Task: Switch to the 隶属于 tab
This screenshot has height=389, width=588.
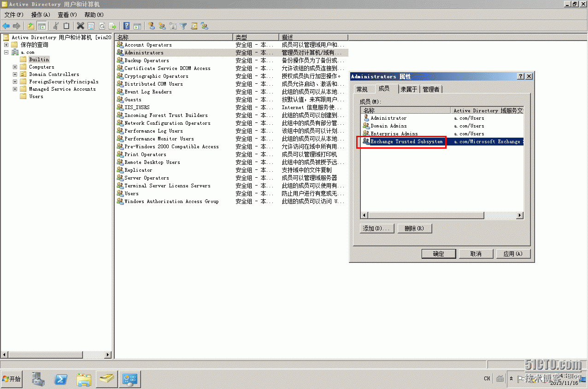Action: click(409, 89)
